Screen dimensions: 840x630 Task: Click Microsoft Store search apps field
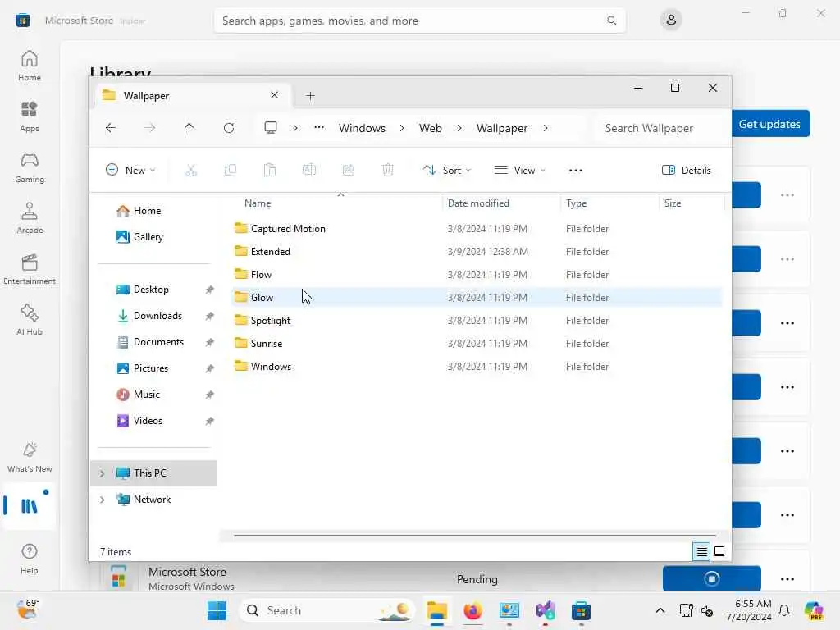pyautogui.click(x=419, y=21)
